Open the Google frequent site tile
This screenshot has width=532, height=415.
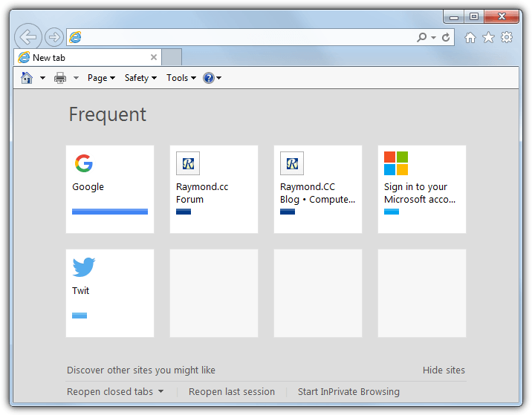click(110, 189)
